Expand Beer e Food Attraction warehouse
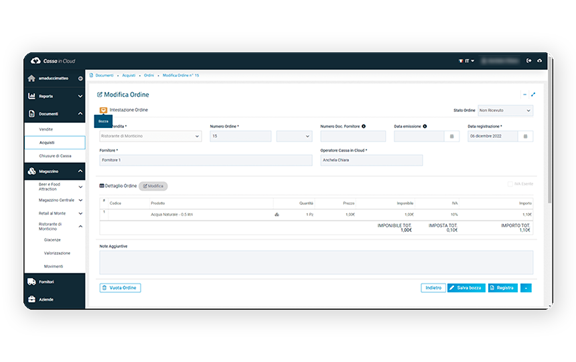Viewport: 576px width, 362px height. point(80,187)
